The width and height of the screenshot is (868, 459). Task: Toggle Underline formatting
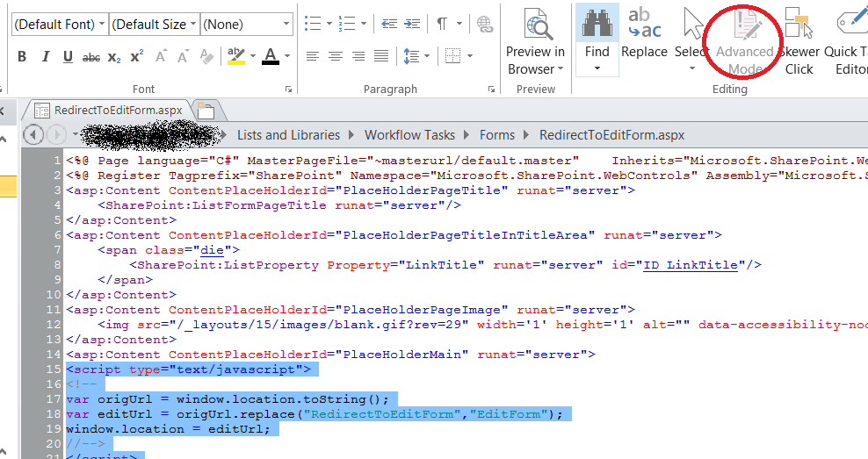point(69,56)
